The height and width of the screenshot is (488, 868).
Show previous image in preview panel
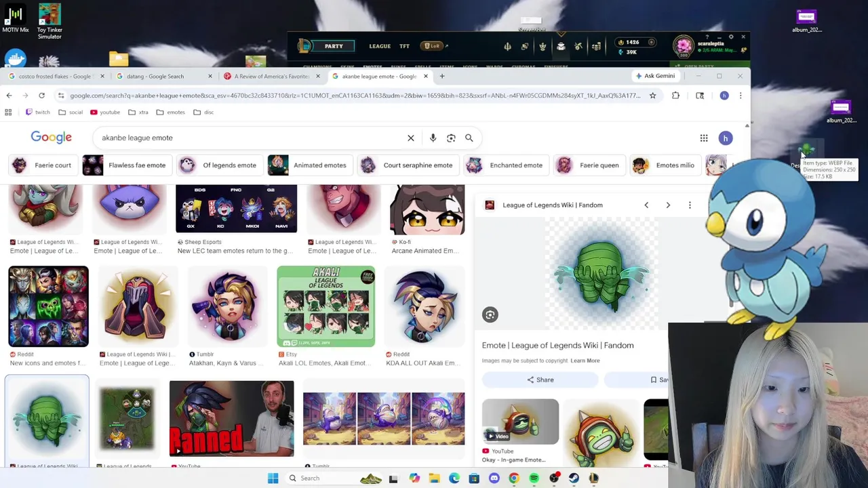(x=646, y=205)
